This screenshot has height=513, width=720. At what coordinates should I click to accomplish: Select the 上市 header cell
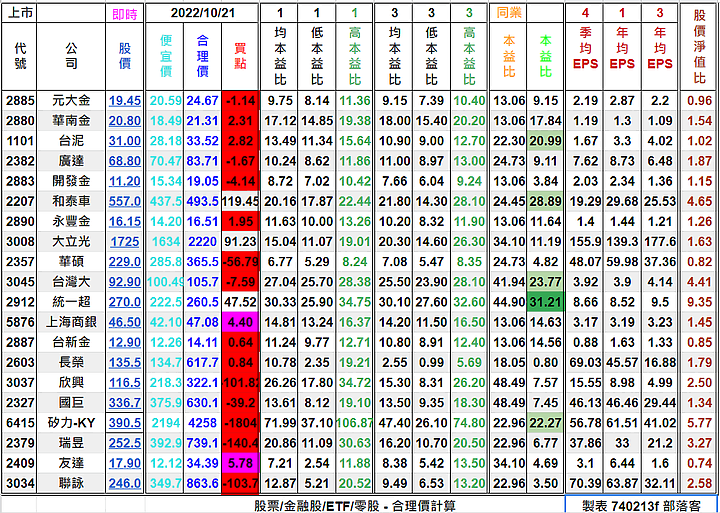(x=20, y=13)
